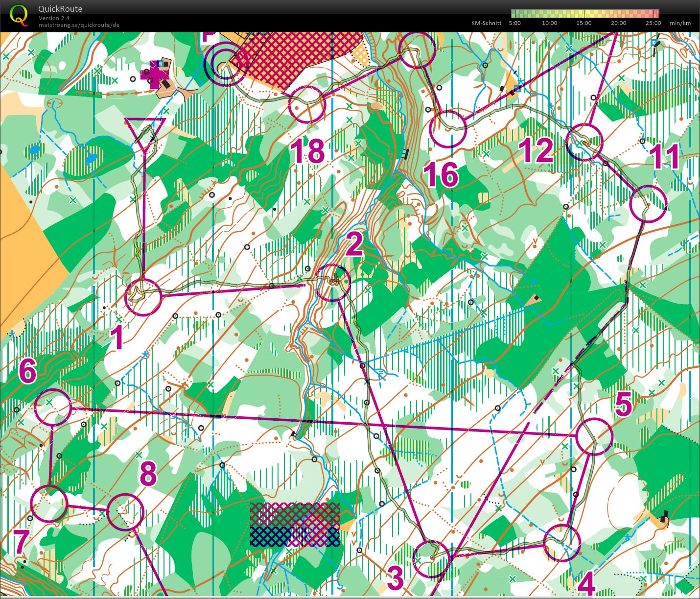
Task: Click the start triangle on the map
Action: click(145, 130)
